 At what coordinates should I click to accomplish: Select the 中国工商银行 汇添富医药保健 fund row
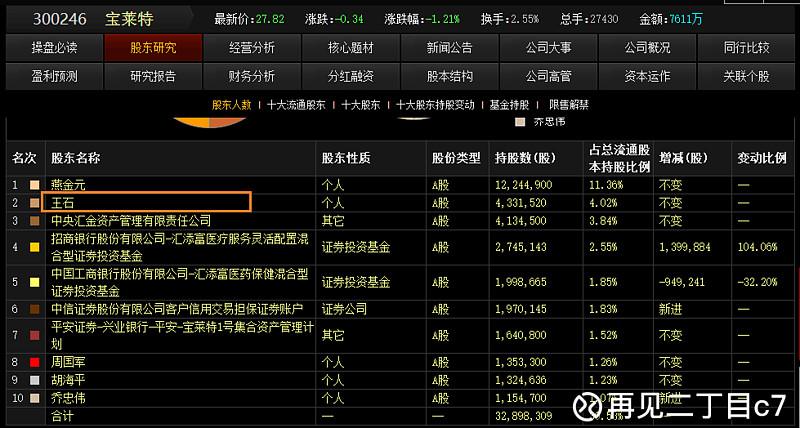click(180, 282)
